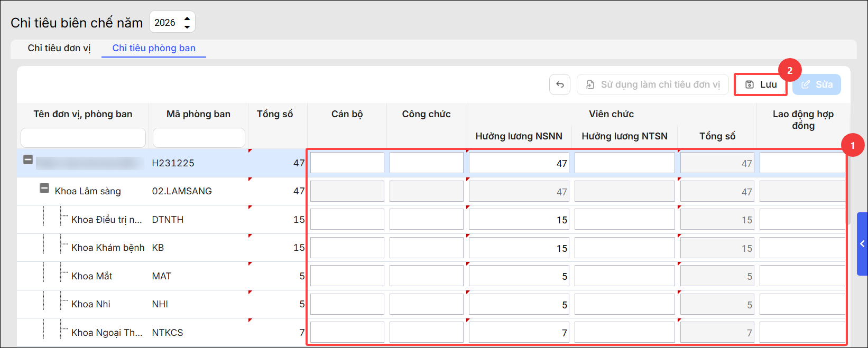
Task: Collapse the H231225 root unit row
Action: (28, 159)
